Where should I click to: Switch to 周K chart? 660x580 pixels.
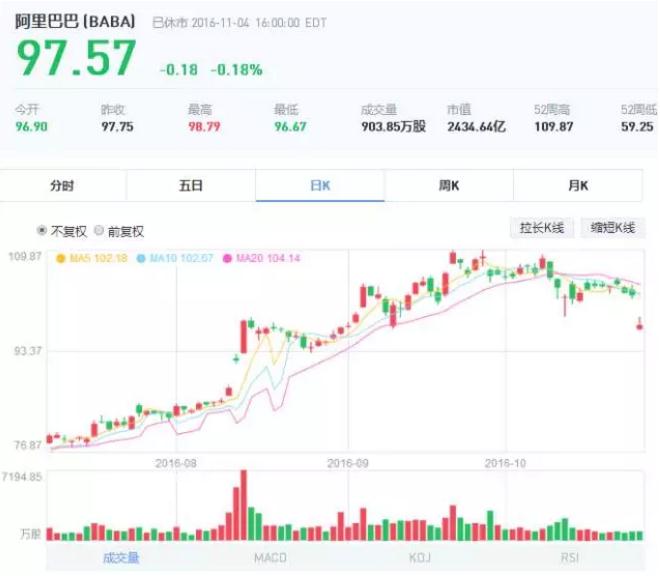[449, 186]
